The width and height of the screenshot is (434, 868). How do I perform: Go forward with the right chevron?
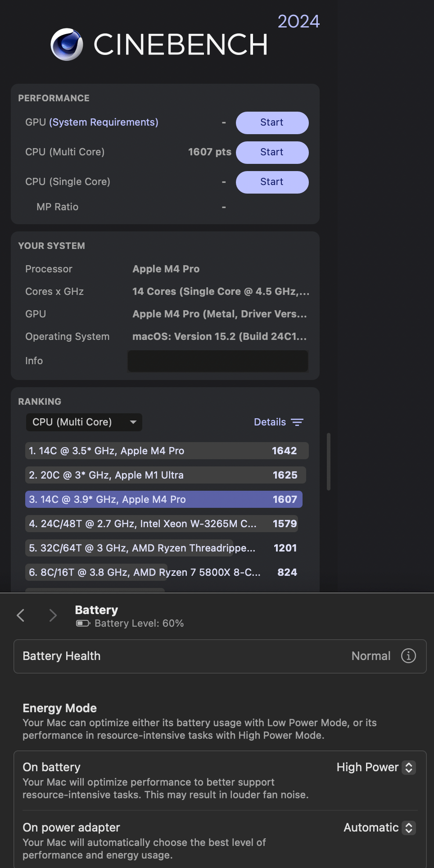pos(53,615)
